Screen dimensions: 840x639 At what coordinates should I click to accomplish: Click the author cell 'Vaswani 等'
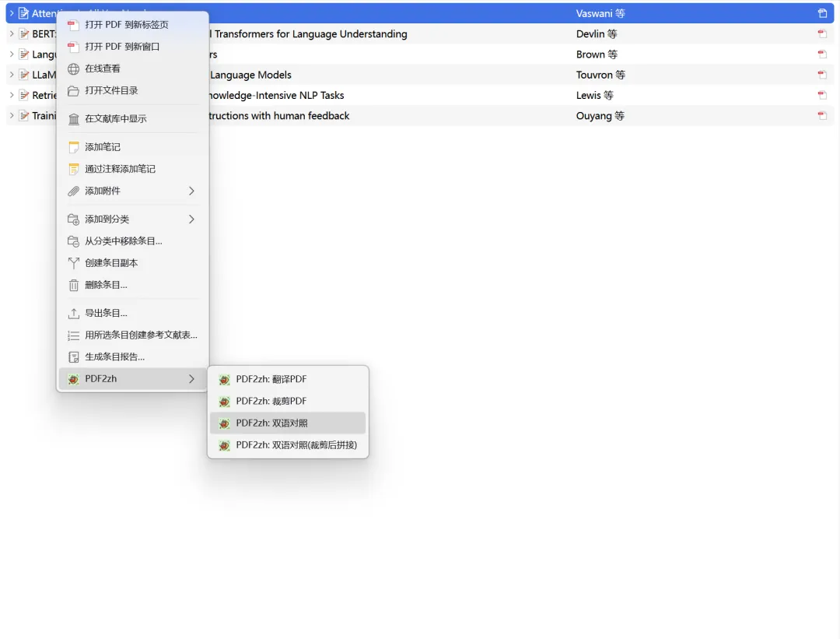point(600,13)
